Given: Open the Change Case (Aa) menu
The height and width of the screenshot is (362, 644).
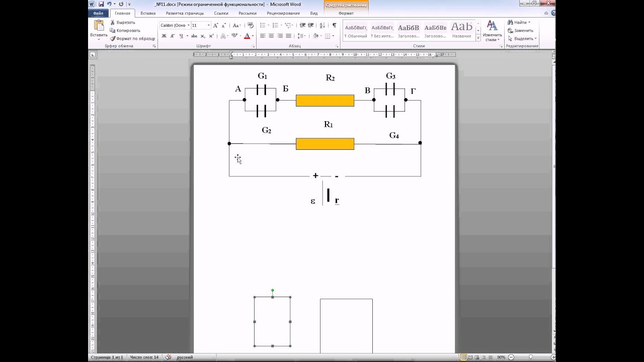Looking at the screenshot, I should [x=236, y=25].
